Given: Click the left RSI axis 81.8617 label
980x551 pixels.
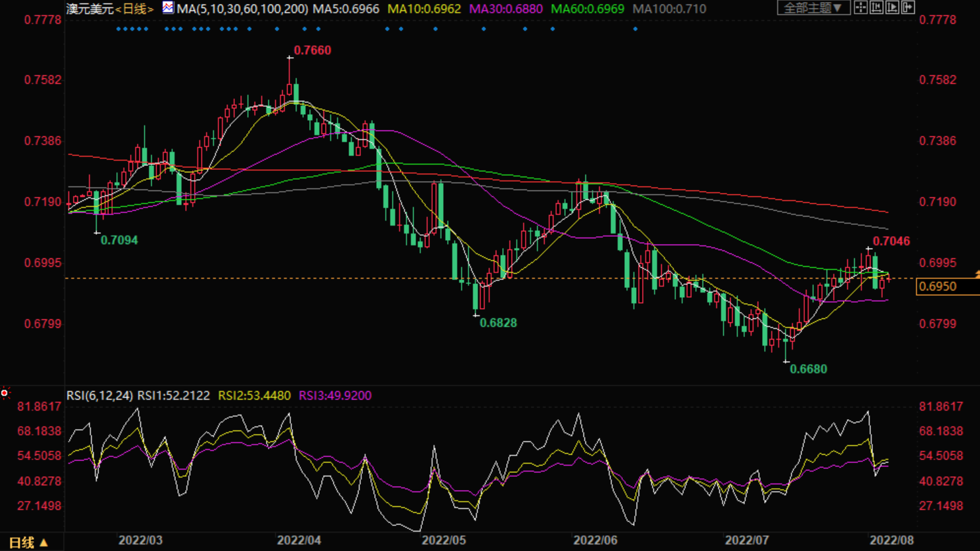Looking at the screenshot, I should tap(39, 407).
